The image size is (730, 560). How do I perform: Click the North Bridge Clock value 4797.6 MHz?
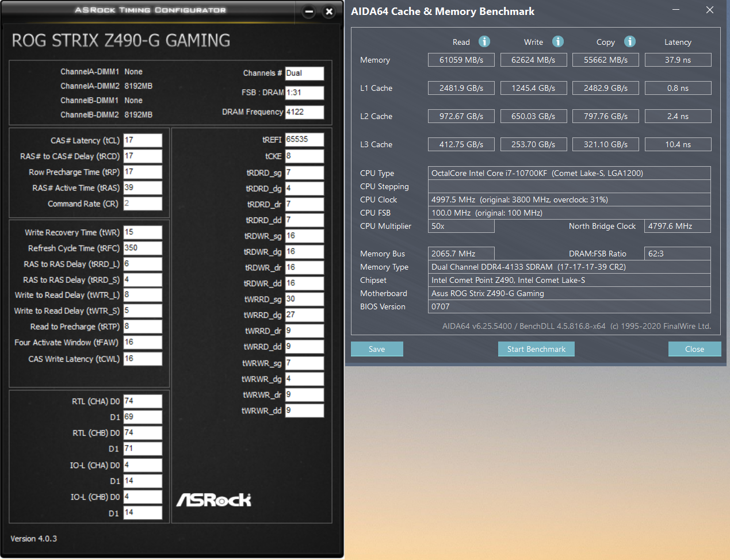pos(678,226)
